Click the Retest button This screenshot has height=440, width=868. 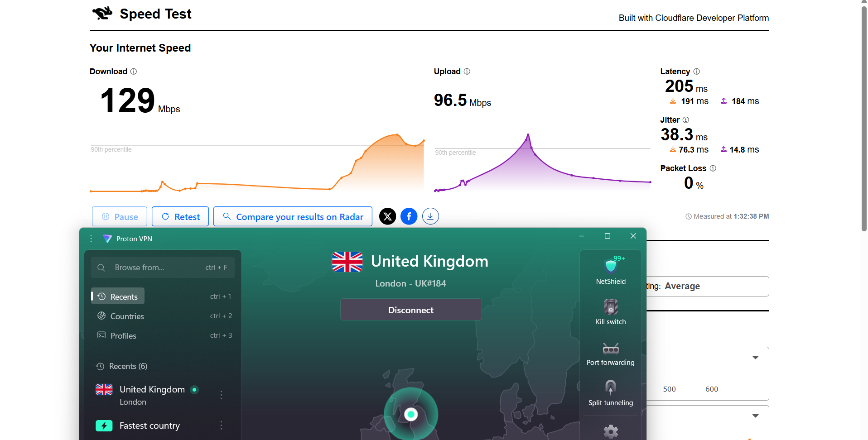(x=180, y=216)
